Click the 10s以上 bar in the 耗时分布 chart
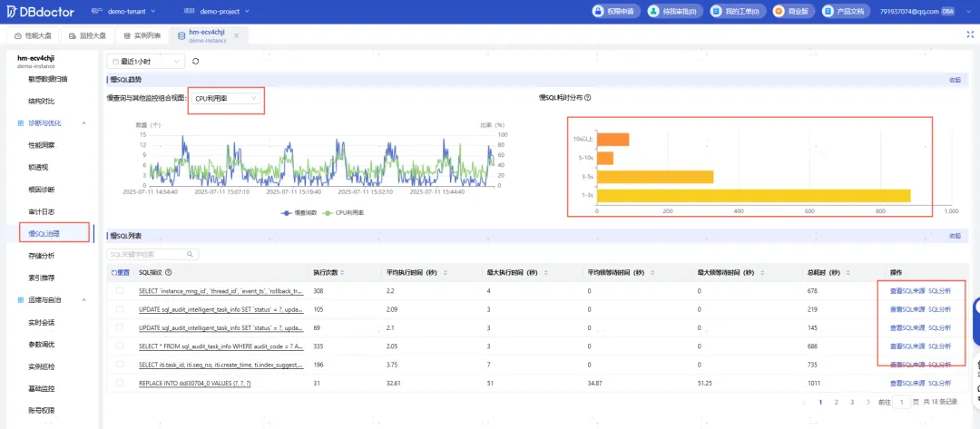Image resolution: width=980 pixels, height=429 pixels. 612,140
